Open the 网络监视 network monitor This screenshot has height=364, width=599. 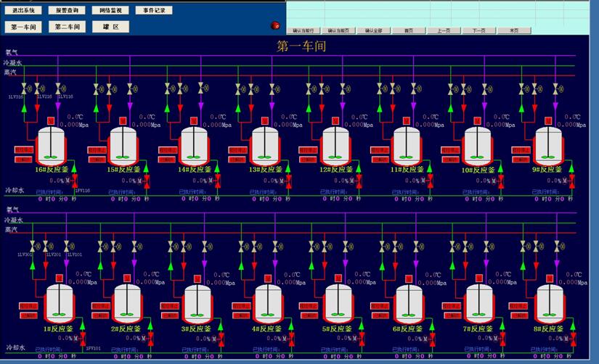point(110,10)
